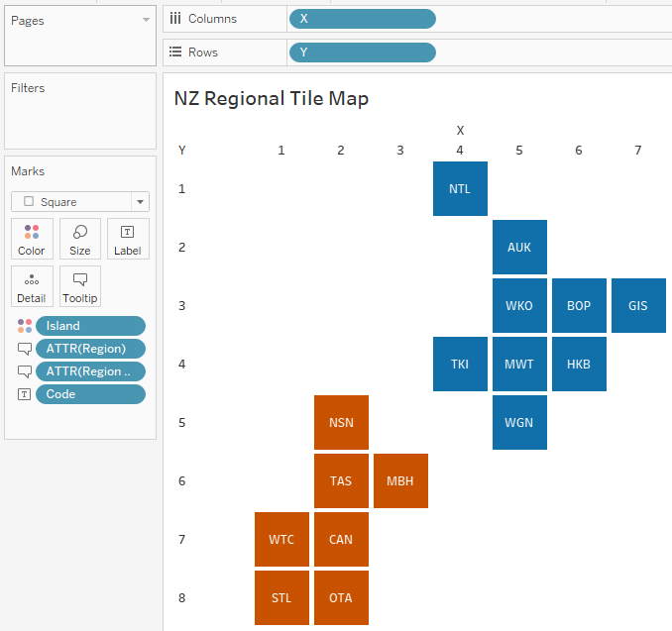The height and width of the screenshot is (631, 672).
Task: Click the NZ Regional Tile Map title
Action: 272,98
